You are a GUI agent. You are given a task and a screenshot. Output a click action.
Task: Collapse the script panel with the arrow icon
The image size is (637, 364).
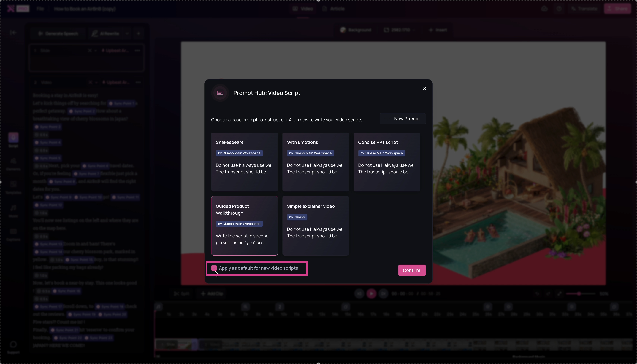click(x=13, y=33)
